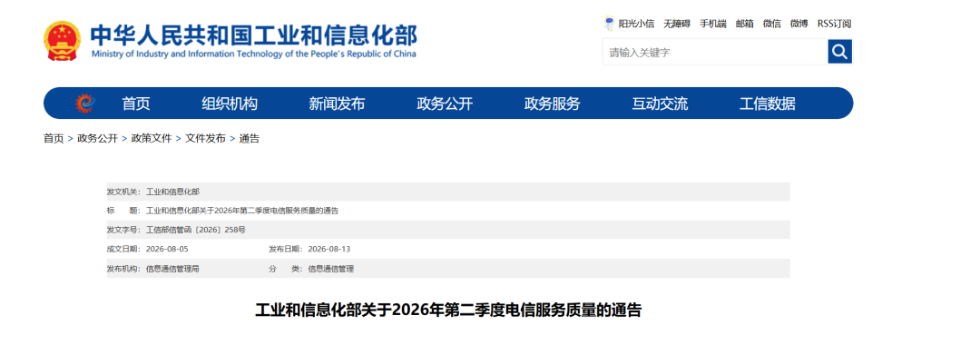980x355 pixels.
Task: Open the 手机端 mobile link
Action: click(x=713, y=24)
